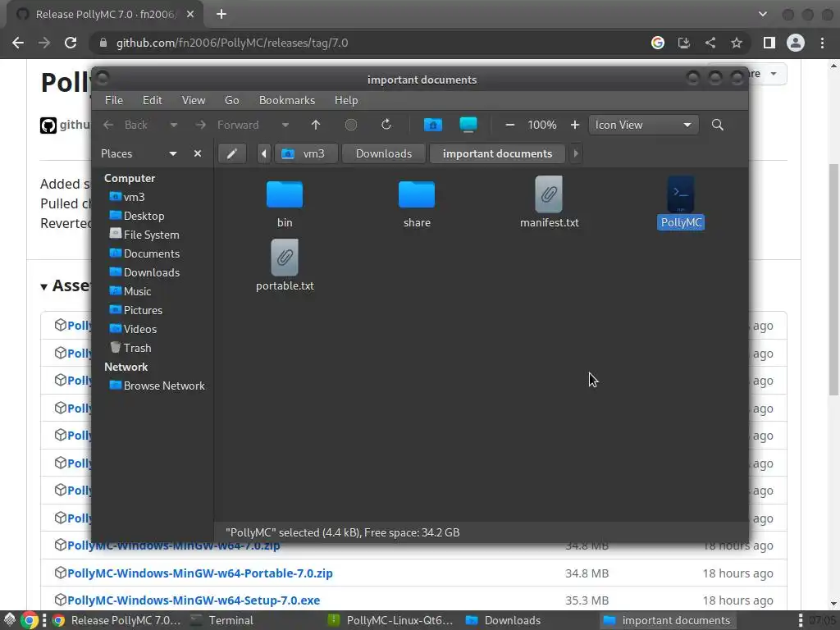The width and height of the screenshot is (840, 630).
Task: Go back in Chrome browser
Action: tap(18, 43)
